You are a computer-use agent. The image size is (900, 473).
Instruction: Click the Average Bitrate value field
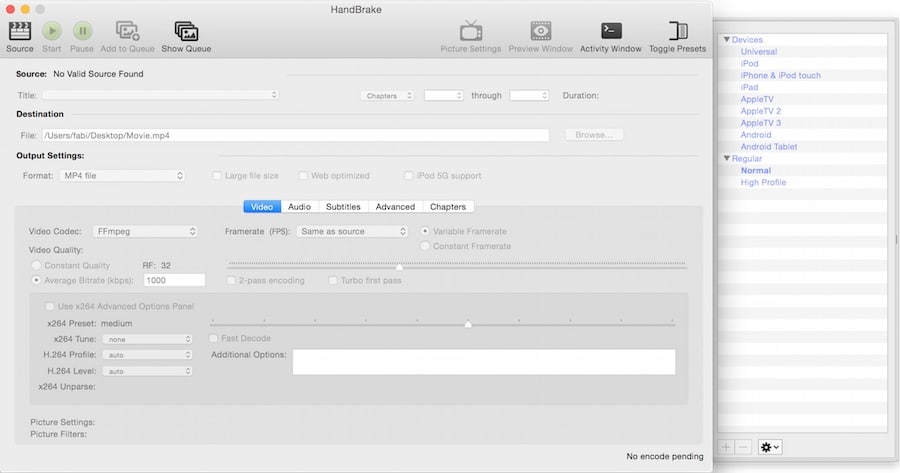(x=174, y=280)
